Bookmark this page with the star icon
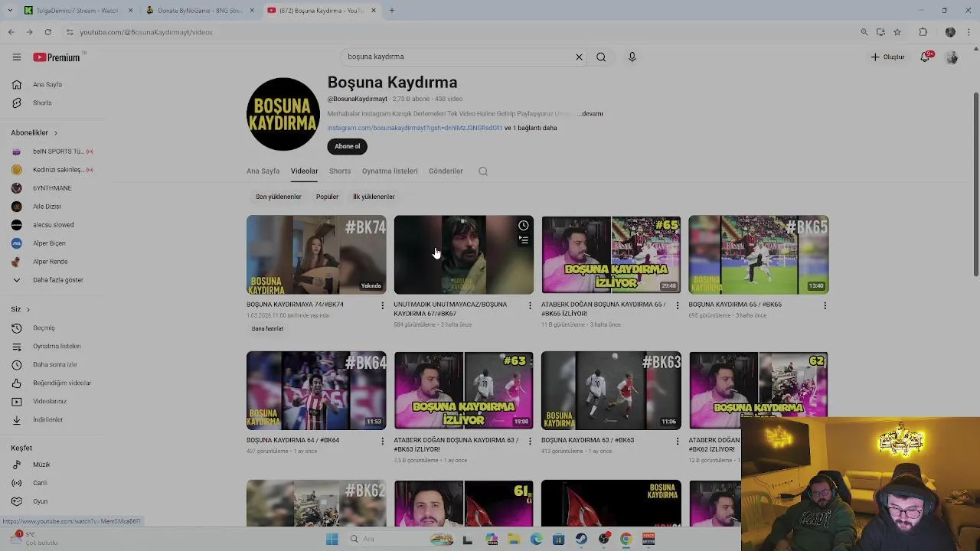Screen dimensions: 980x551 [897, 32]
